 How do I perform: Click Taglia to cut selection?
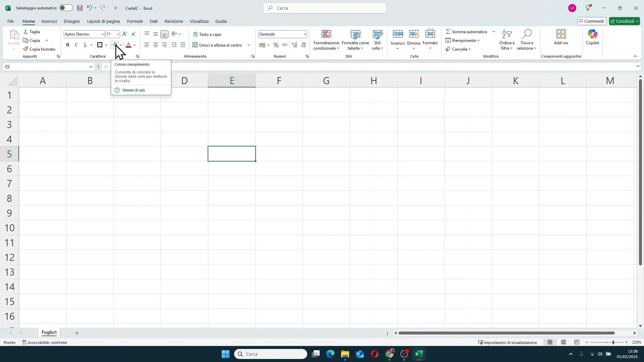tap(32, 32)
